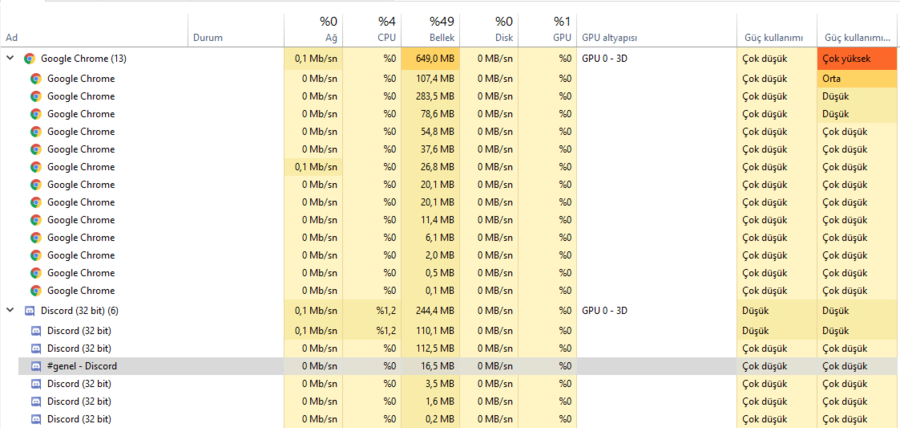The height and width of the screenshot is (428, 900).
Task: Click Discord icon in the 1,6 MB row
Action: [x=36, y=401]
